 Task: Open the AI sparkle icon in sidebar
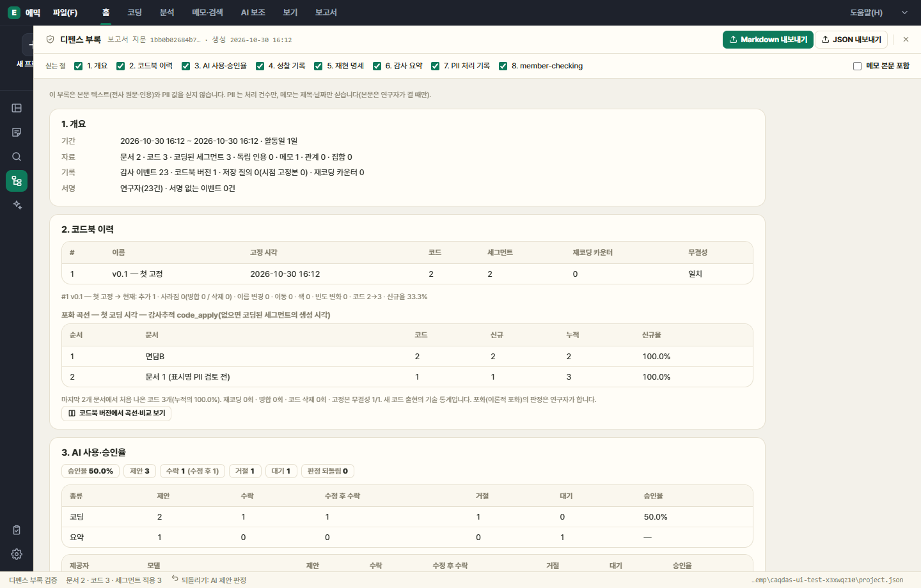[17, 205]
